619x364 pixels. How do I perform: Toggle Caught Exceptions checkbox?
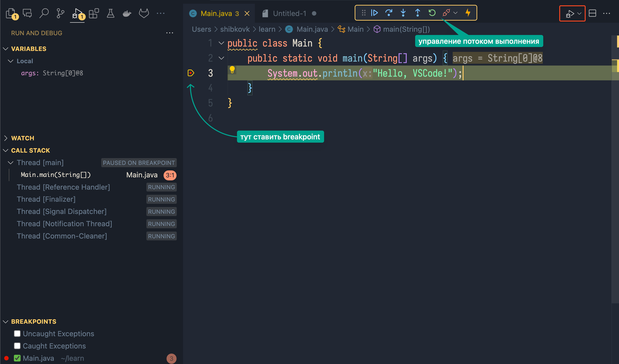pos(17,346)
